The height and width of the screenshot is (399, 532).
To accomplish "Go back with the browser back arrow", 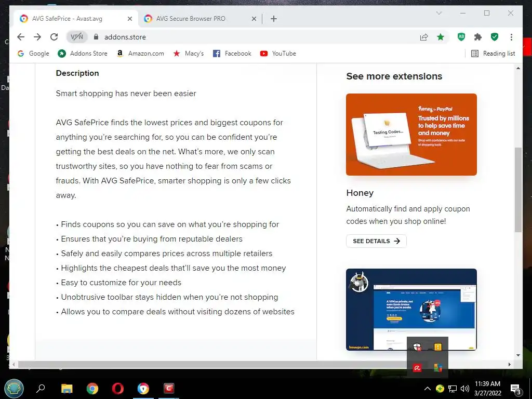I will point(21,37).
